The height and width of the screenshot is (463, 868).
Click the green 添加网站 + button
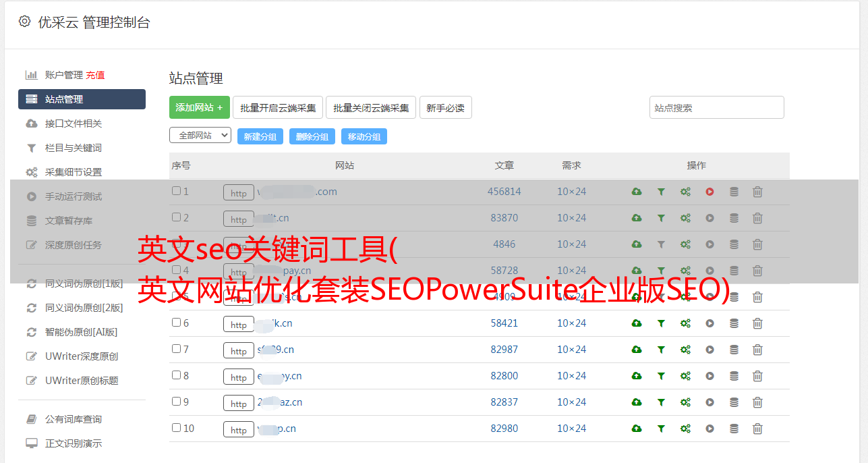(x=200, y=107)
